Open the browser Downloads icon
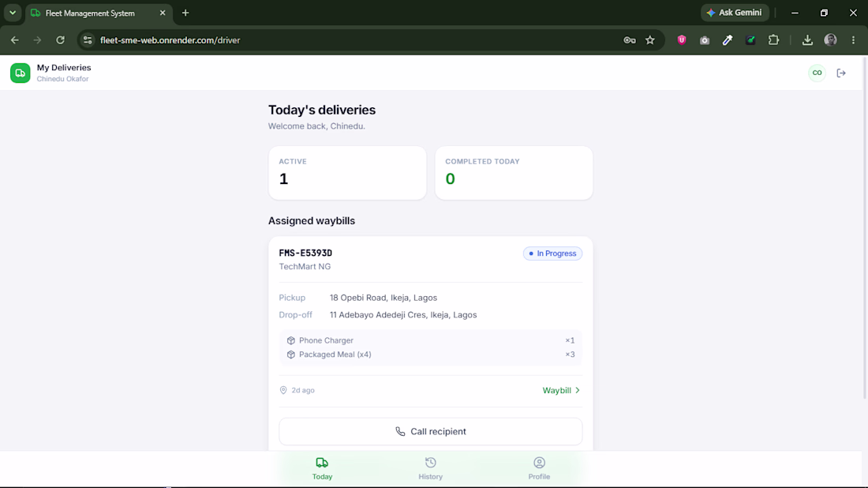868x488 pixels. [808, 40]
